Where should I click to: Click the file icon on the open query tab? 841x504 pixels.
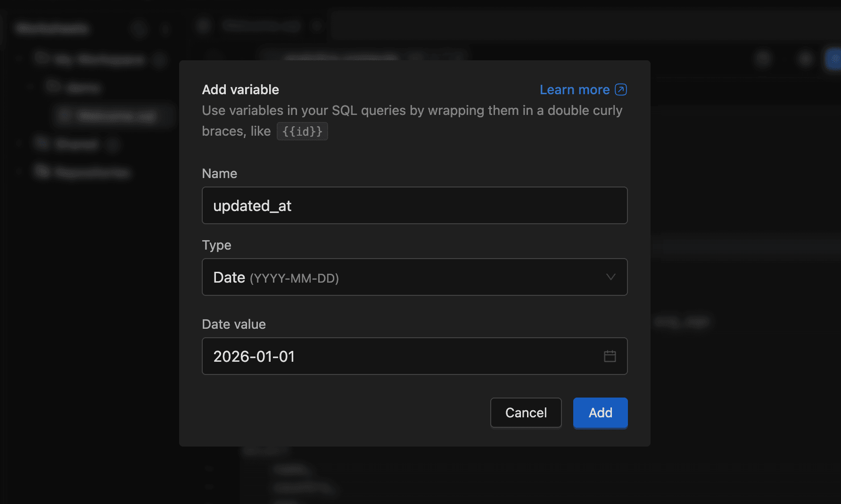203,25
